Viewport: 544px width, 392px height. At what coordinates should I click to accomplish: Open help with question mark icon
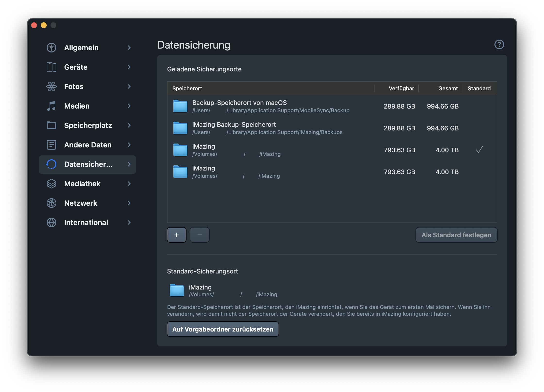click(499, 45)
